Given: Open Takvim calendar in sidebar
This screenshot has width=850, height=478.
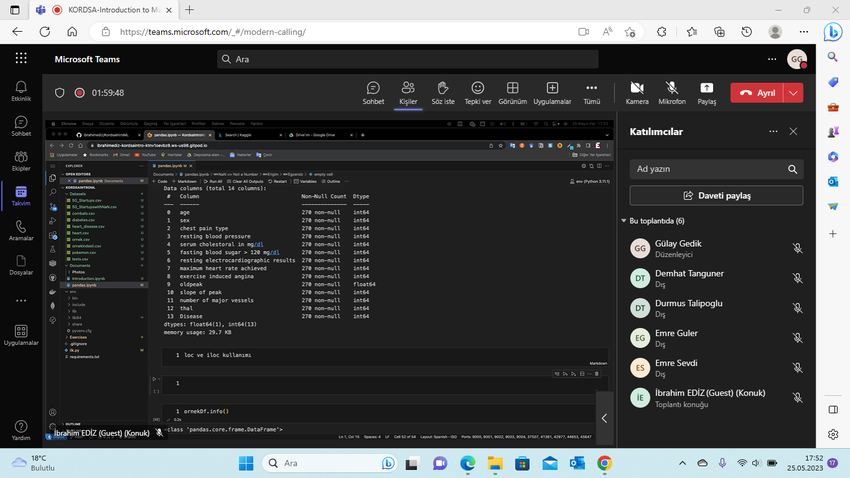Looking at the screenshot, I should [x=21, y=196].
